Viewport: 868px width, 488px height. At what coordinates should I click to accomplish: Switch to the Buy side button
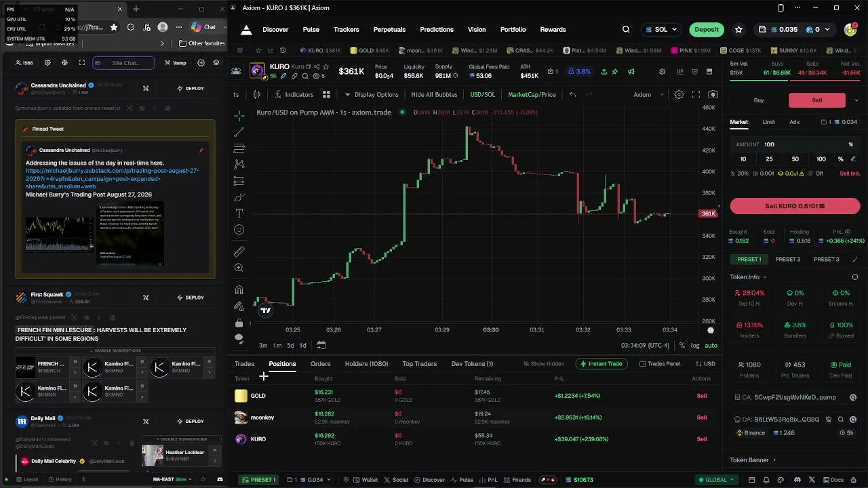(x=759, y=100)
